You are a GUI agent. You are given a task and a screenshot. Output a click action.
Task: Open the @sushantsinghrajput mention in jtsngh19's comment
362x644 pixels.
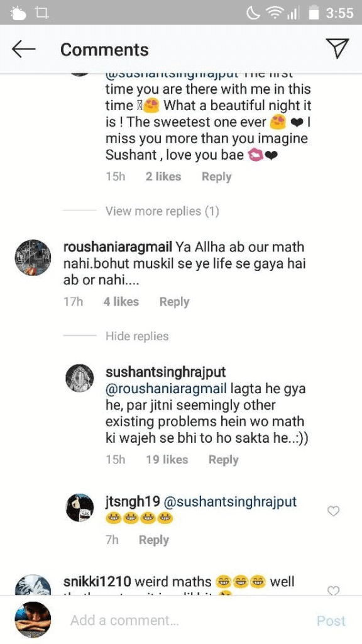pos(230,502)
